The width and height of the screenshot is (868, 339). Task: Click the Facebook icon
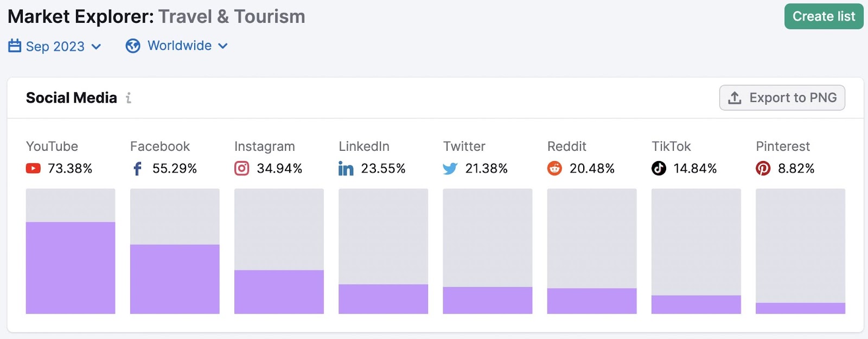138,169
